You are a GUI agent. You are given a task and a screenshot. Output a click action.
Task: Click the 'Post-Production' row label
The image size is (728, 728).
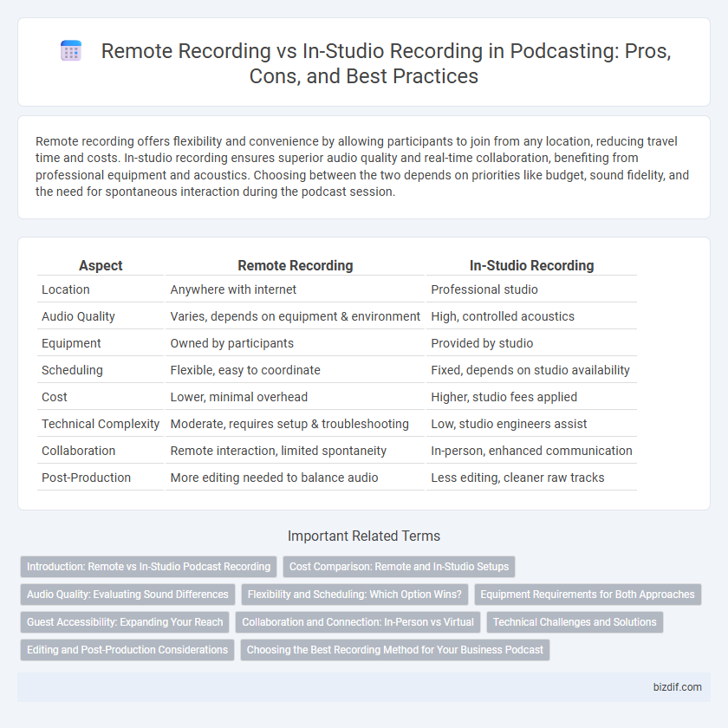click(x=86, y=478)
